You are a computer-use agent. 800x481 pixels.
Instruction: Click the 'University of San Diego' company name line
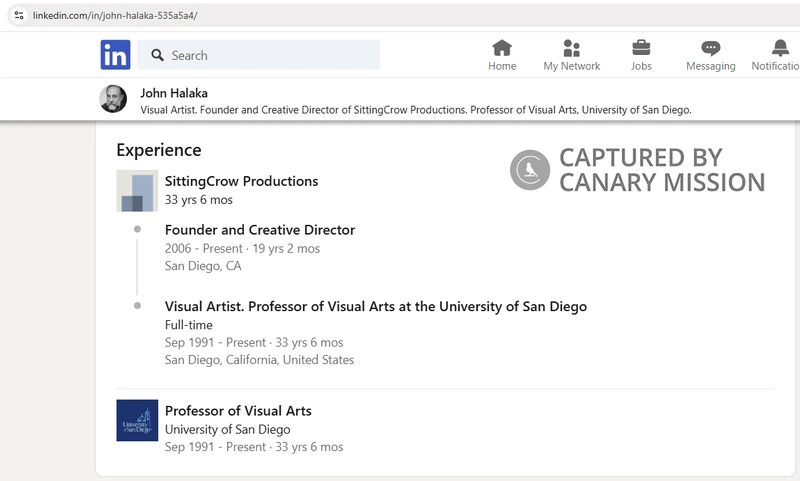tap(228, 429)
